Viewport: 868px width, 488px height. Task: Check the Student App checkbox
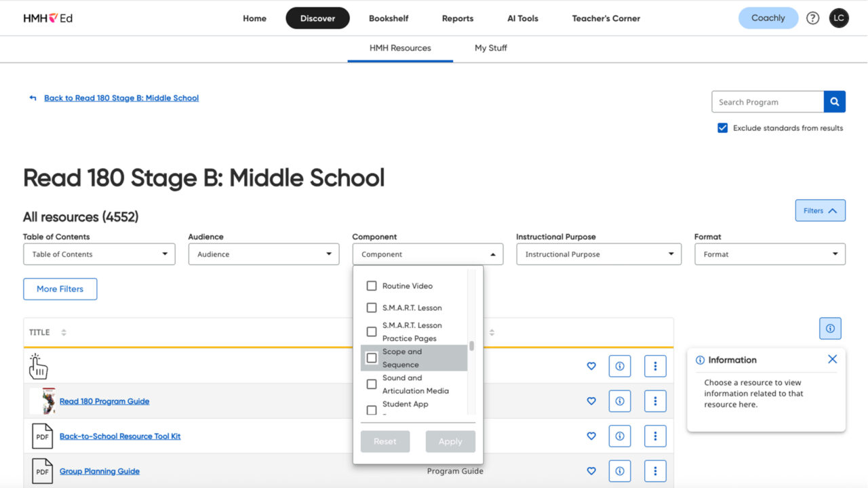(x=372, y=410)
